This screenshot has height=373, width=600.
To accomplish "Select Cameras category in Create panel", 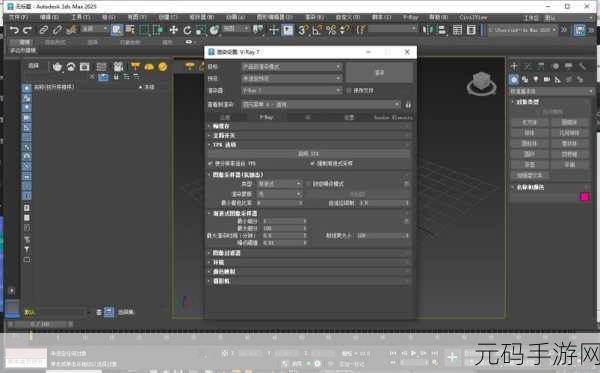I will click(x=547, y=79).
